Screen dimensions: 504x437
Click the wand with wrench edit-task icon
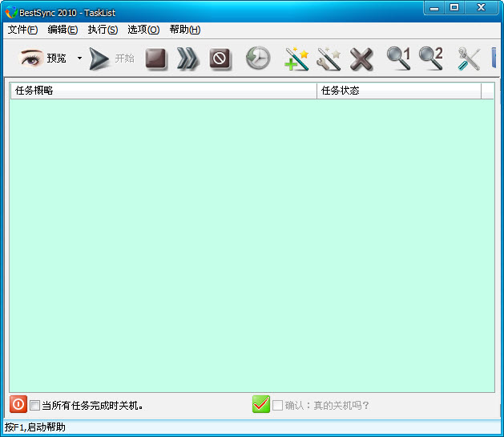(x=329, y=59)
